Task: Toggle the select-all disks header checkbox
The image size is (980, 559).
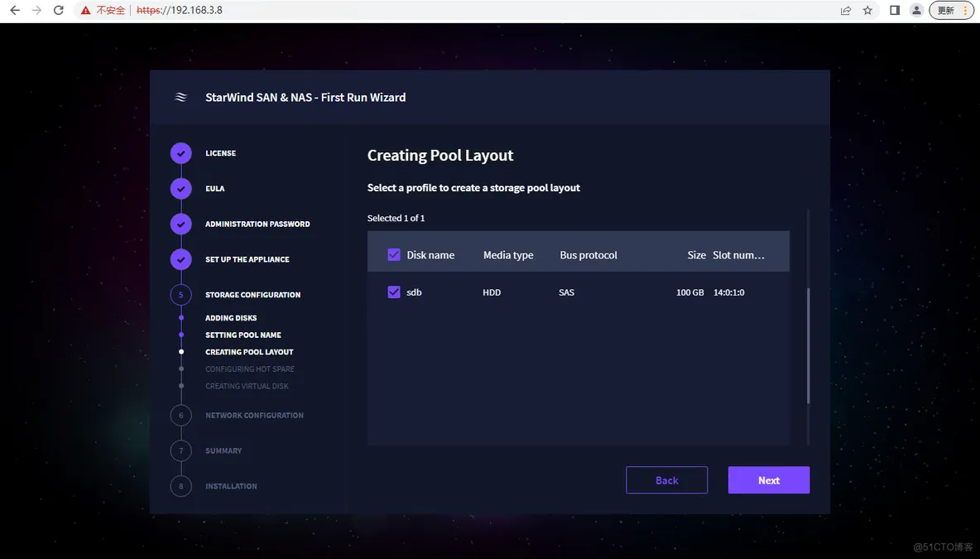Action: (394, 254)
